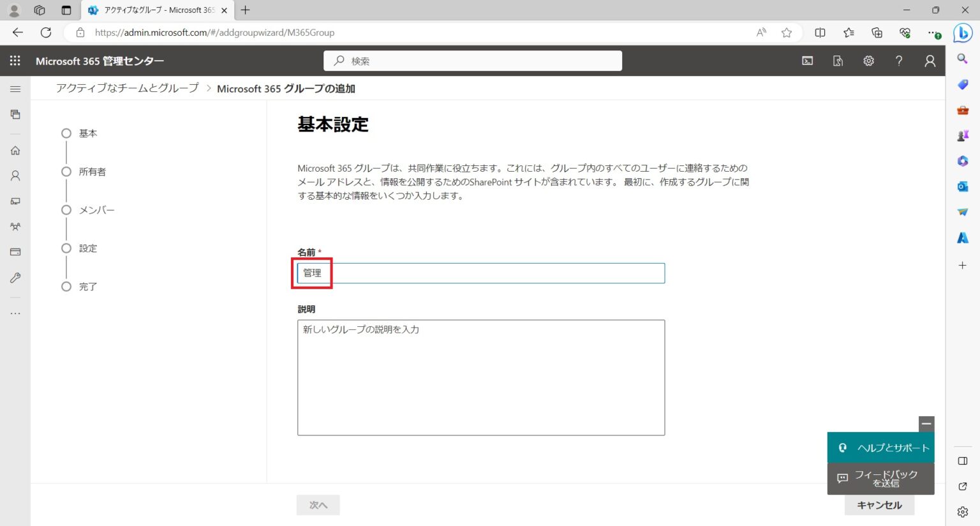Show all with the sidebar ellipsis
Viewport: 980px width, 526px height.
[15, 313]
